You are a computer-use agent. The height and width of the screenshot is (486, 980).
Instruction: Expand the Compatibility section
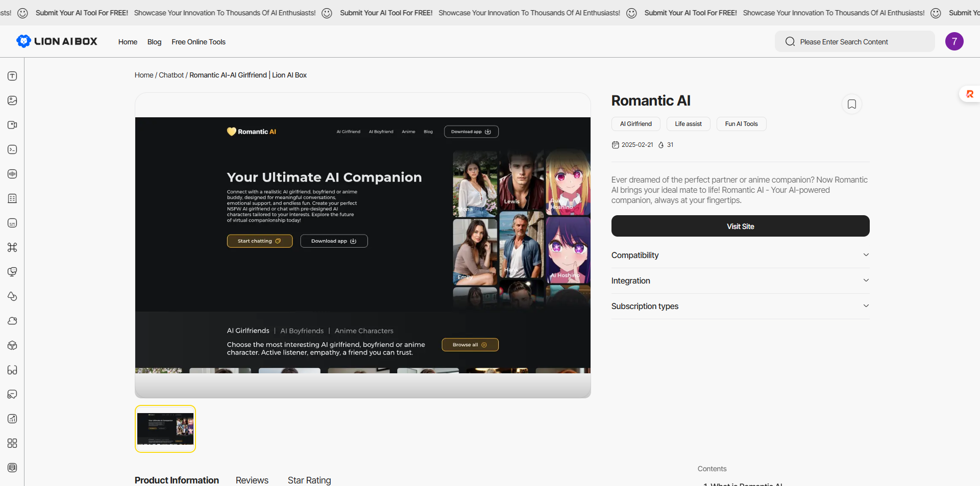(x=740, y=255)
